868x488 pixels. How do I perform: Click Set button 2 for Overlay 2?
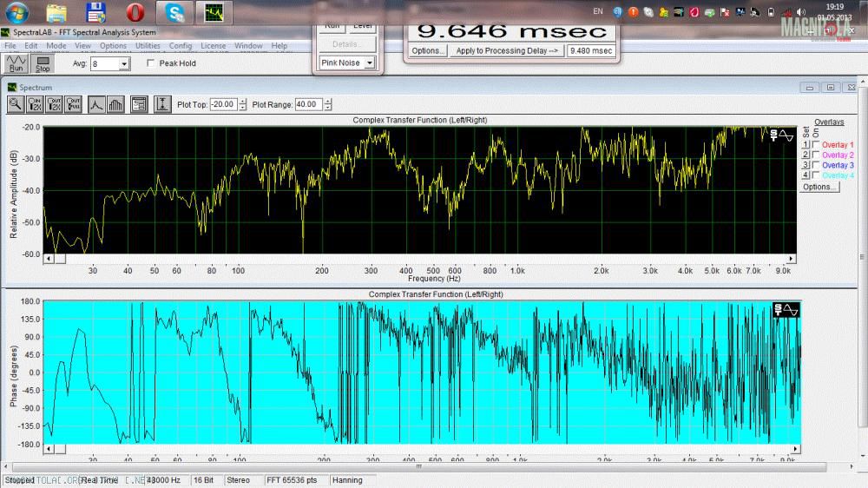(x=806, y=155)
